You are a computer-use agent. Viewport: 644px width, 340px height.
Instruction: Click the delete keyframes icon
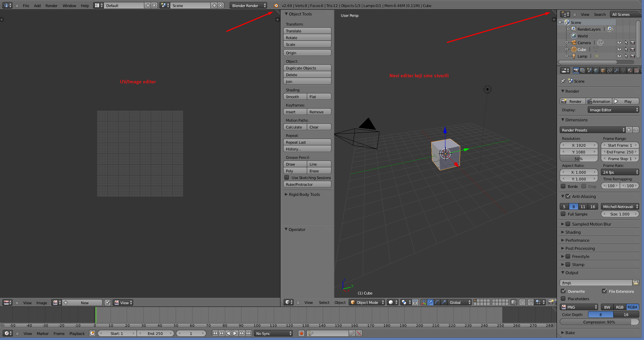(x=359, y=333)
